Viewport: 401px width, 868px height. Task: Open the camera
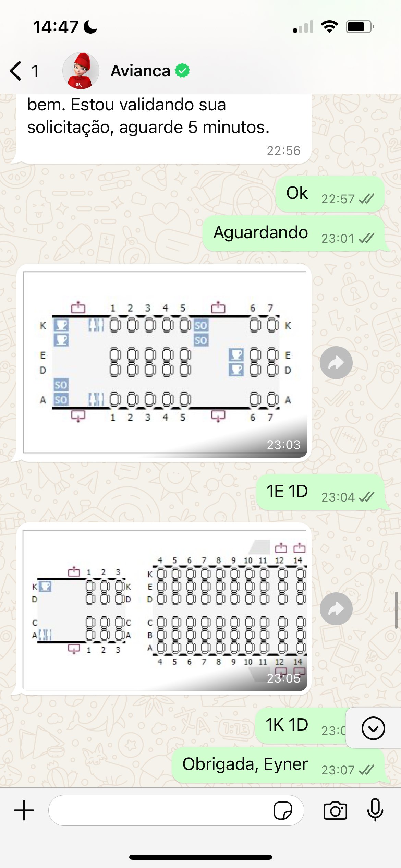click(335, 810)
